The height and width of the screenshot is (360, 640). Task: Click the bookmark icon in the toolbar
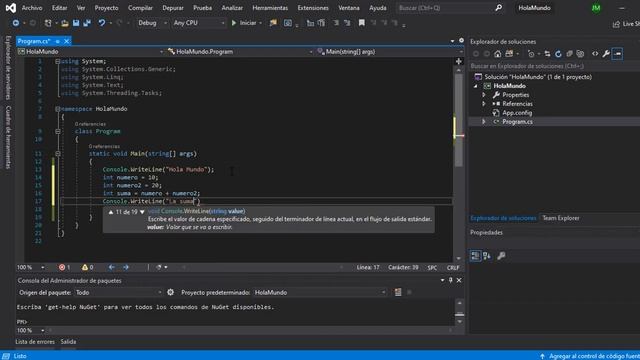point(362,23)
